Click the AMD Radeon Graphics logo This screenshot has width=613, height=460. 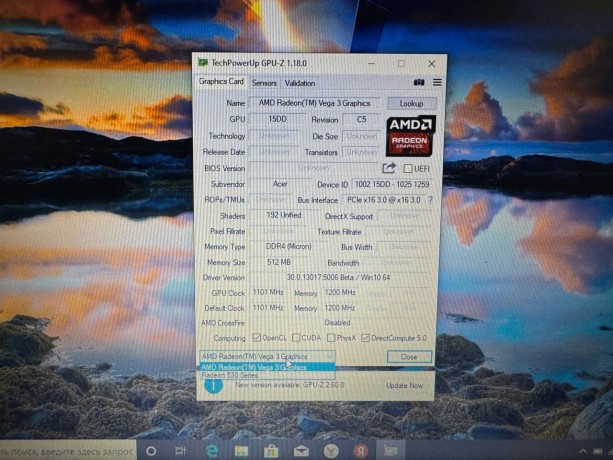(x=410, y=136)
